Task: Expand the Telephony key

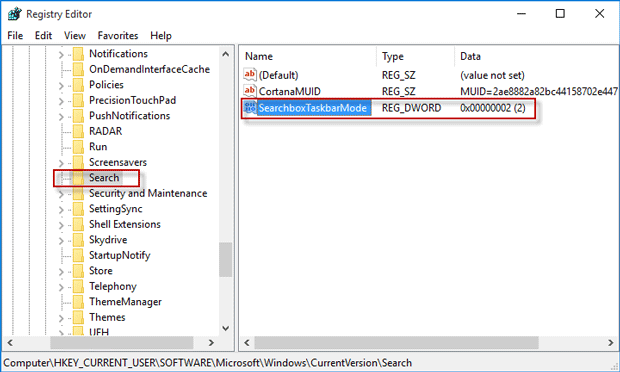Action: [x=61, y=287]
